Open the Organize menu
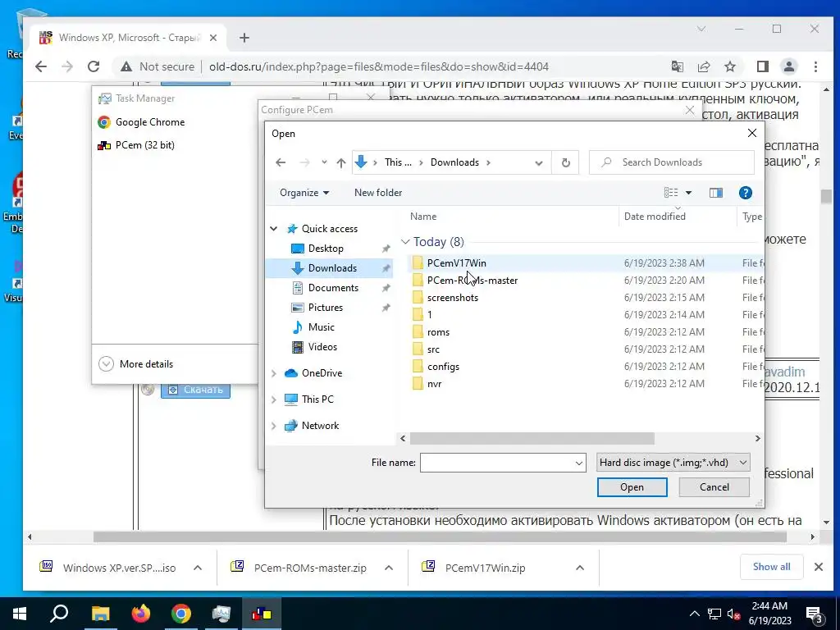This screenshot has height=630, width=840. (304, 193)
